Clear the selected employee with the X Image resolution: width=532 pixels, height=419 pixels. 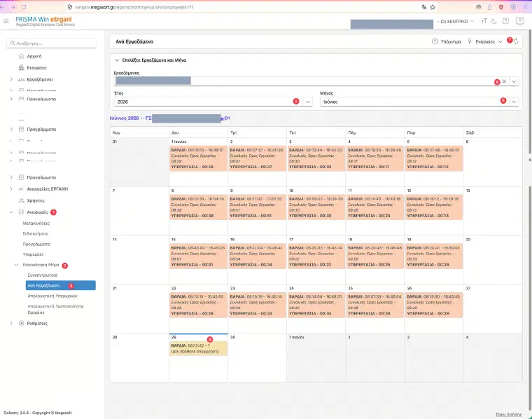(504, 81)
